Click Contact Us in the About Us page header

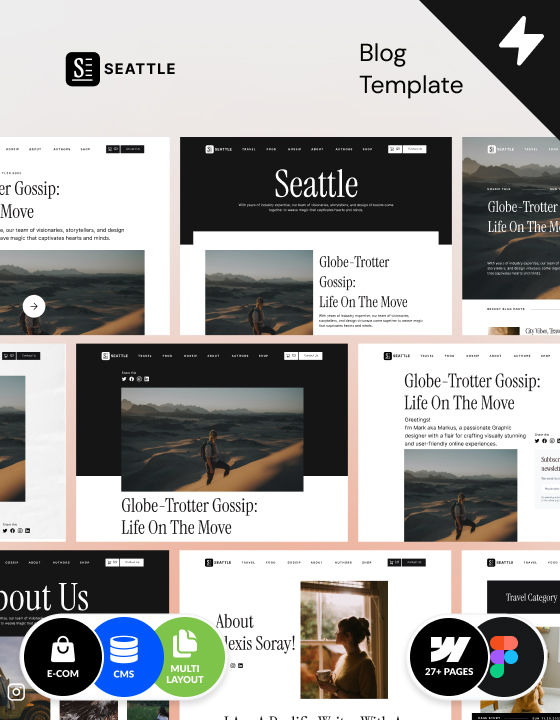click(132, 562)
